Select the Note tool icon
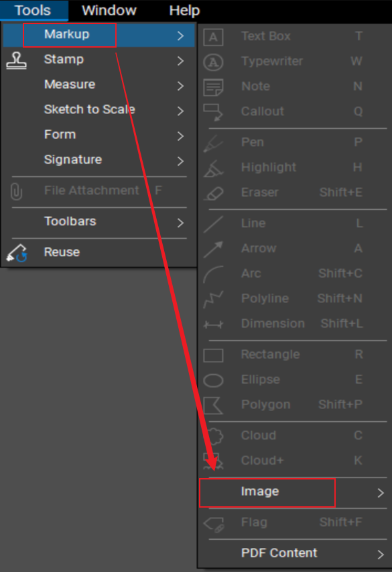This screenshot has height=572, width=392. click(x=214, y=87)
